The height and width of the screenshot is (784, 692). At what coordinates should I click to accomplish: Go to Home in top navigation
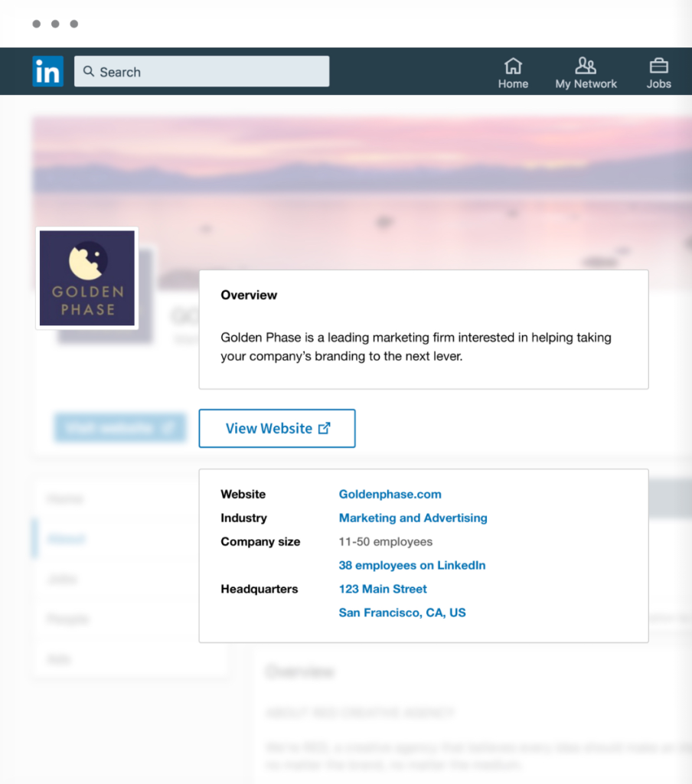pyautogui.click(x=513, y=73)
